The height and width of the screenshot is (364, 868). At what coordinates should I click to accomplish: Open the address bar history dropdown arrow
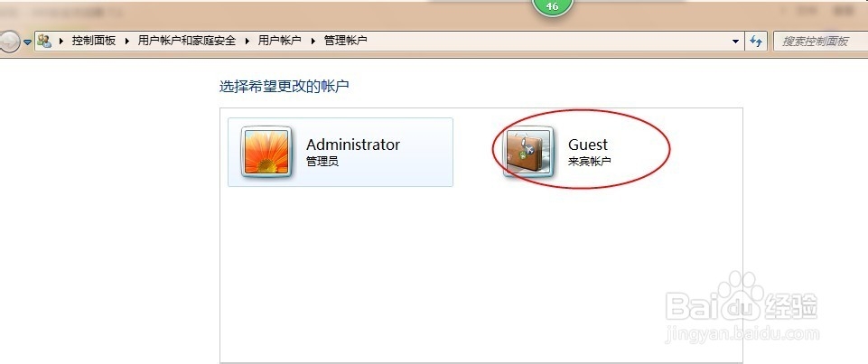[735, 41]
